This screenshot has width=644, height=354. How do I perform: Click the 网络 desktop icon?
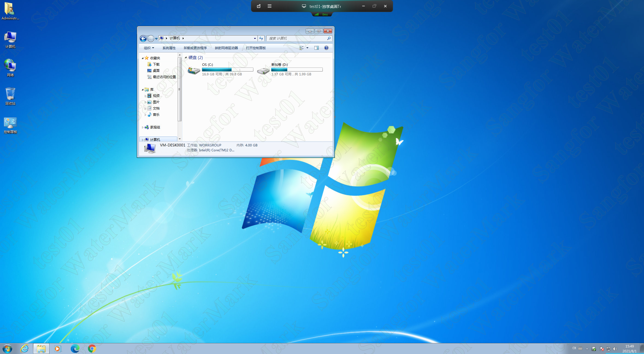(x=10, y=68)
